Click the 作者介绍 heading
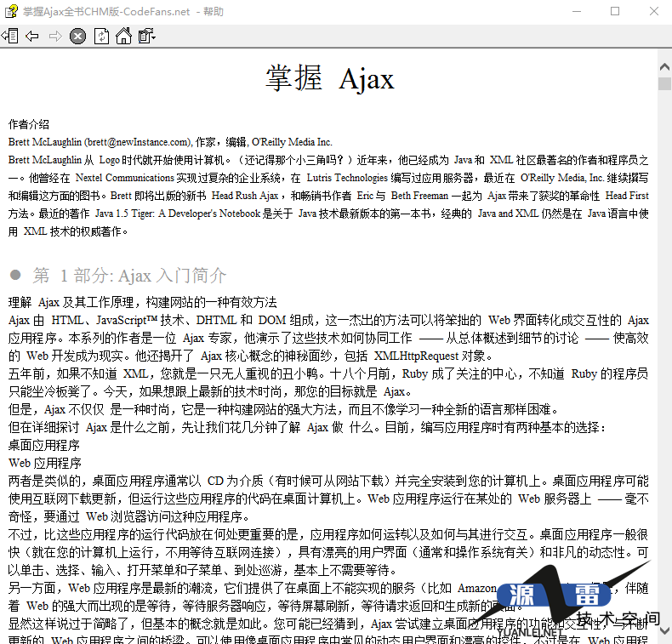This screenshot has height=644, width=672. tap(29, 125)
